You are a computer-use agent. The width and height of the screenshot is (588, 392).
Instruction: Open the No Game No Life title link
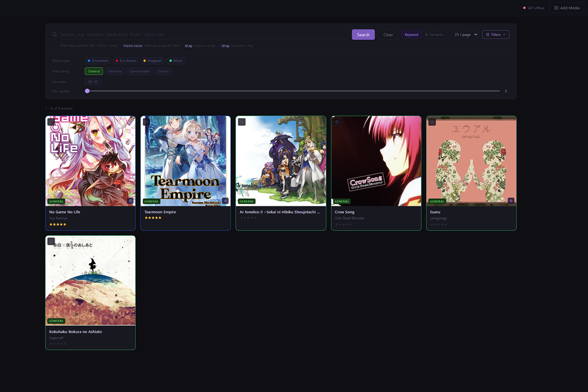point(65,212)
